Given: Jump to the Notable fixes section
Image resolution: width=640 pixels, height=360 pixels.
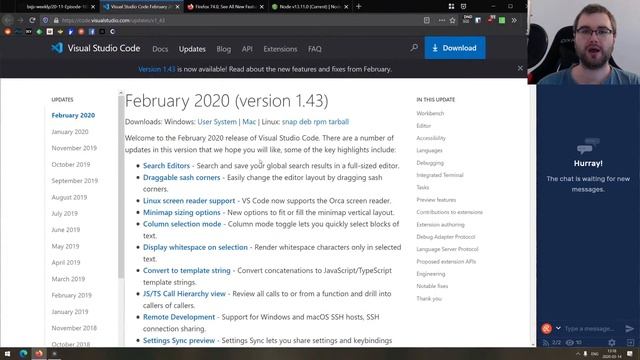Looking at the screenshot, I should [x=432, y=286].
